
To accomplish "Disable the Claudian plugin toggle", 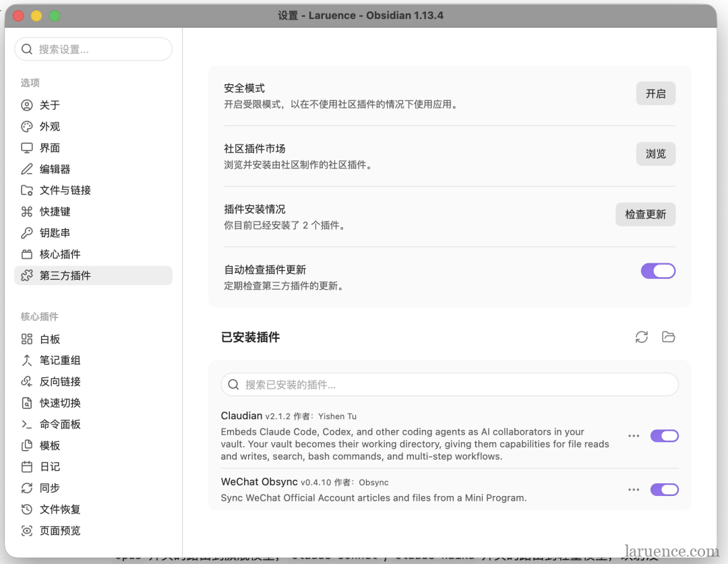I will click(x=665, y=436).
